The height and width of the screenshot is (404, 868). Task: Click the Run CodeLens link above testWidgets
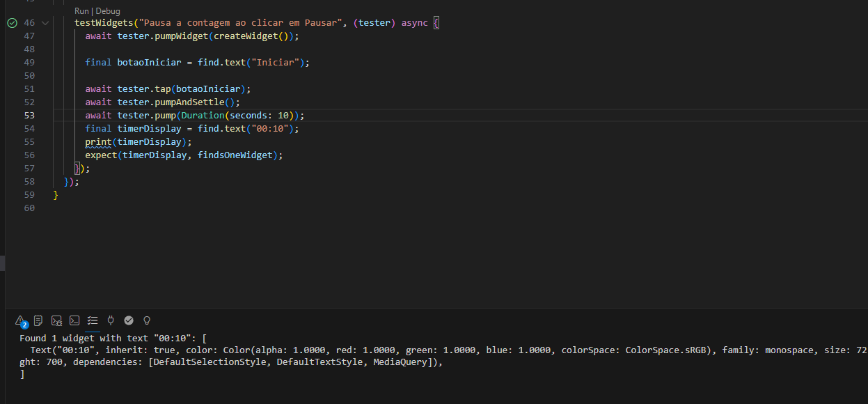point(81,11)
